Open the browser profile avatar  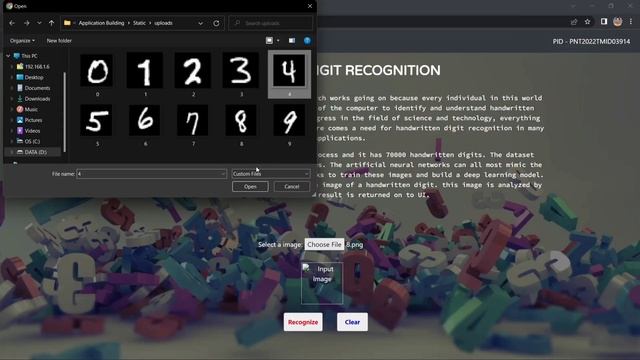[x=618, y=22]
